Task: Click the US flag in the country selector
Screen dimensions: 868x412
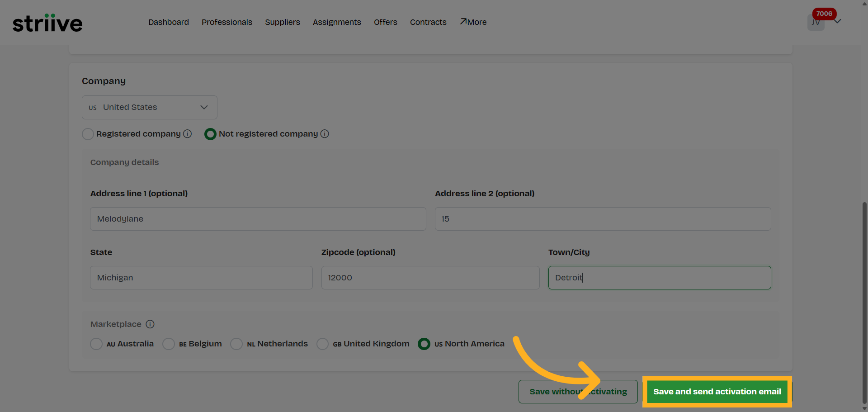Action: [93, 107]
